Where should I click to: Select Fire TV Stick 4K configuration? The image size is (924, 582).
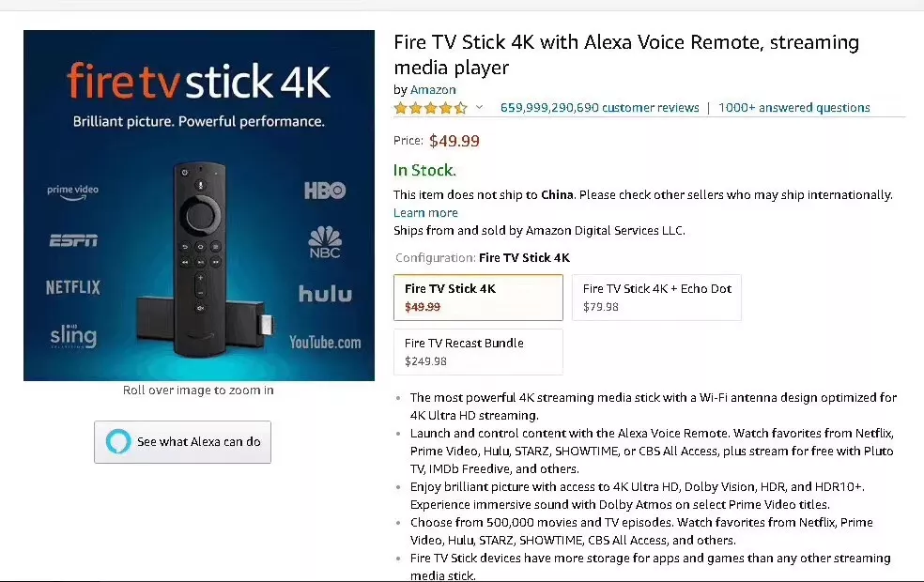(478, 298)
